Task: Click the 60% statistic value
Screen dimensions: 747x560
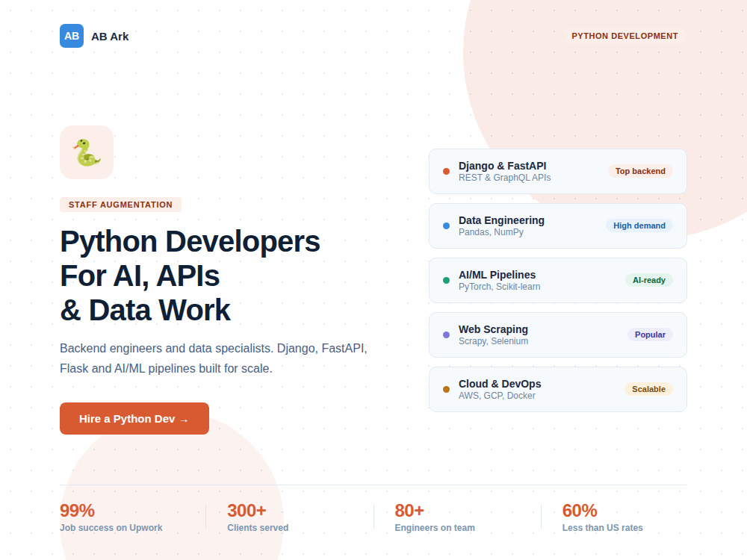Action: 580,511
